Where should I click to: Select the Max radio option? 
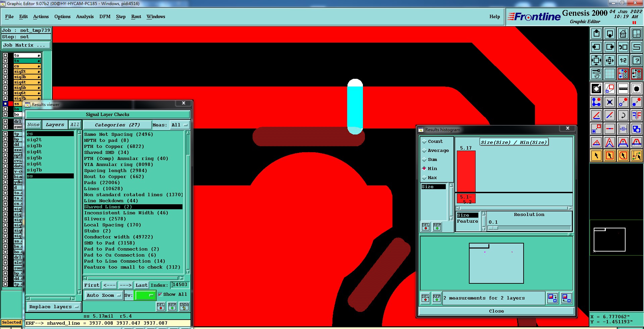[424, 178]
